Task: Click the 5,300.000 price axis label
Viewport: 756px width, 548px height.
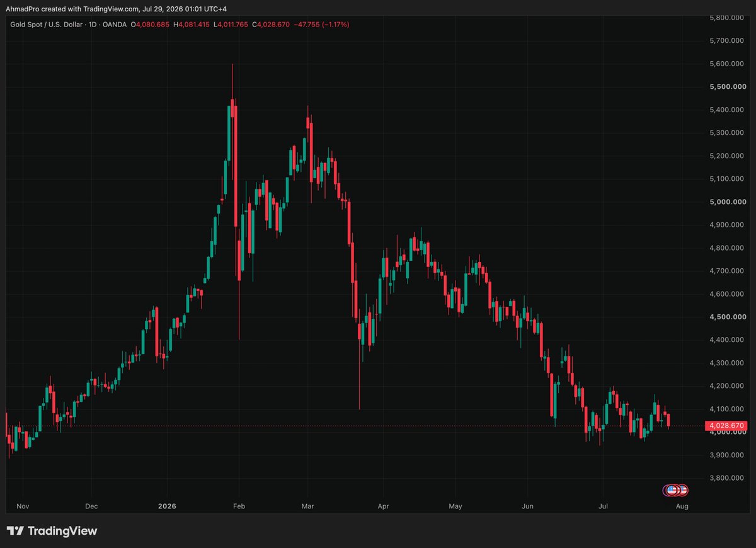Action: click(728, 133)
